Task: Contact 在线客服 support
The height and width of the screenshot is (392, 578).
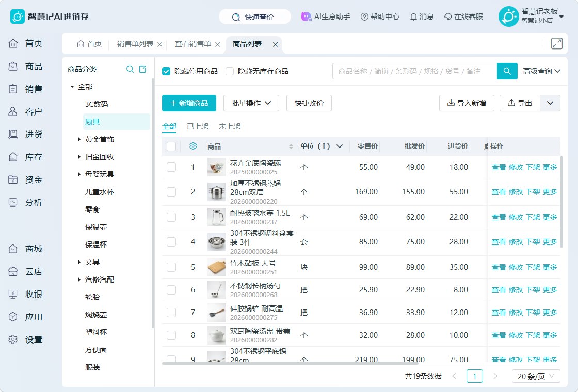Action: click(463, 17)
